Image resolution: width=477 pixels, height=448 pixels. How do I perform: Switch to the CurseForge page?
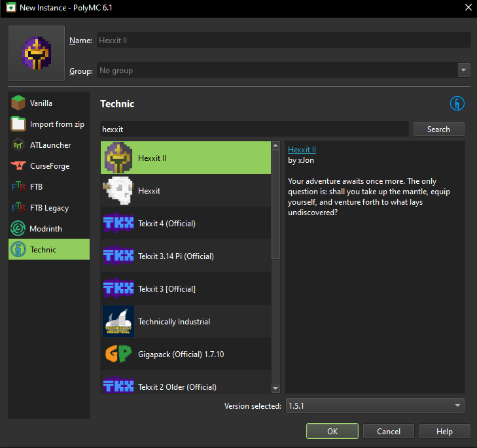(x=49, y=166)
